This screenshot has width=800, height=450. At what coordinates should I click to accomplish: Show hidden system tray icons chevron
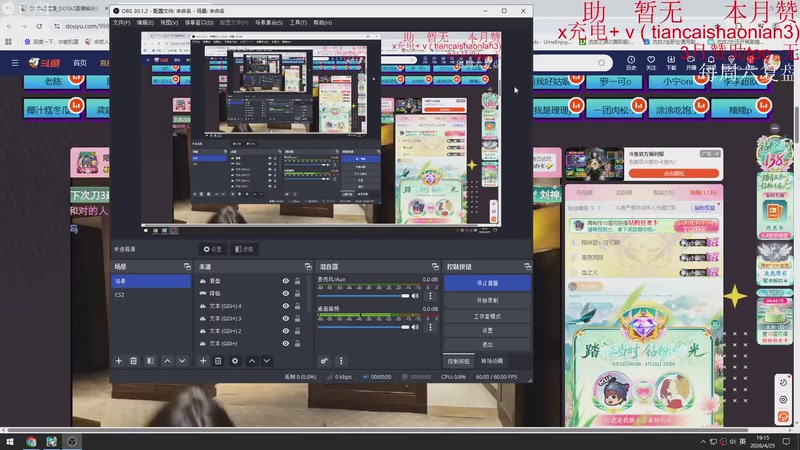pos(703,441)
